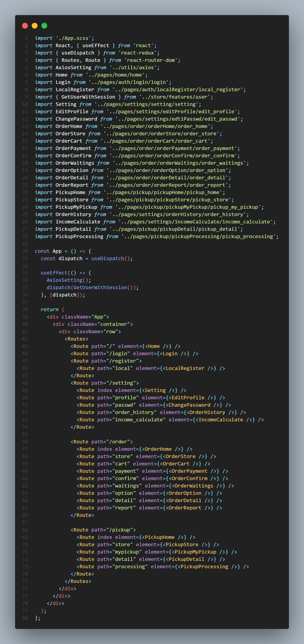Click 'OrderConfirm' import name on line 17
The height and width of the screenshot is (644, 304).
[x=73, y=156]
